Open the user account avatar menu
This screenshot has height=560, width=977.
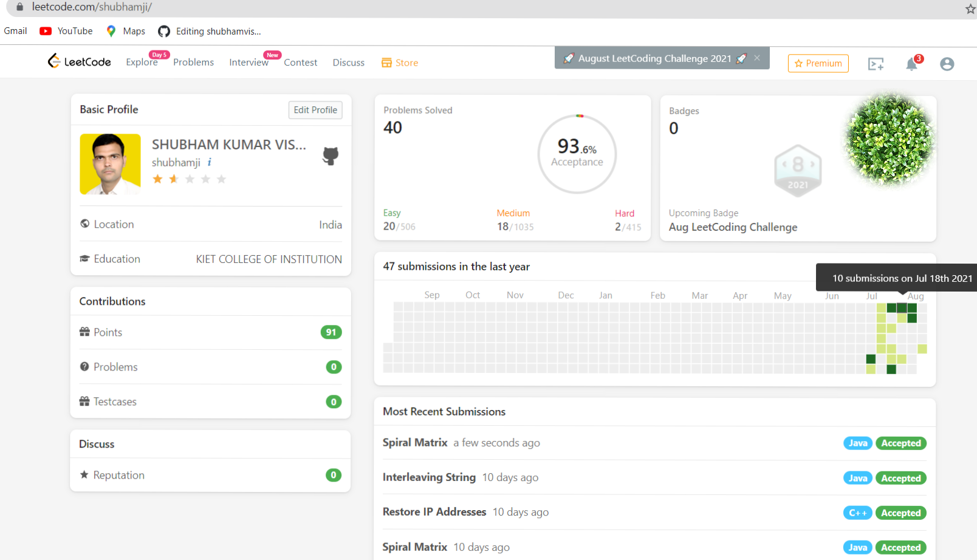(947, 64)
